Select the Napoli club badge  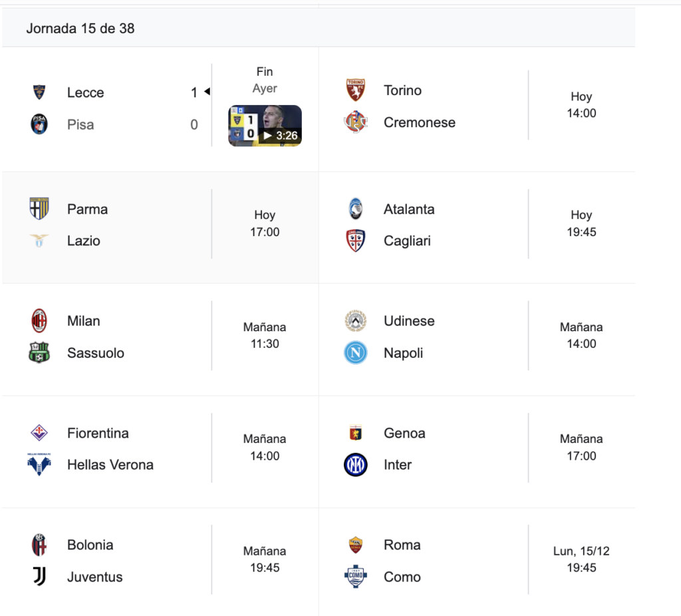(356, 353)
